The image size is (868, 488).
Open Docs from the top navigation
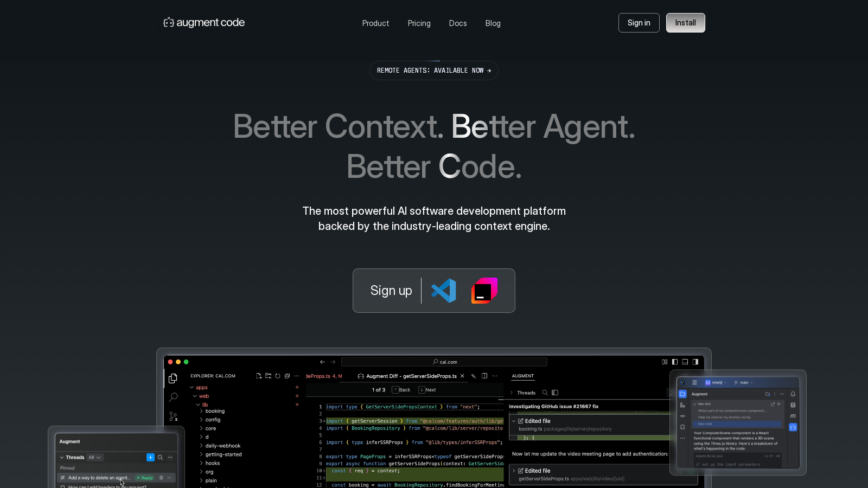pyautogui.click(x=457, y=23)
